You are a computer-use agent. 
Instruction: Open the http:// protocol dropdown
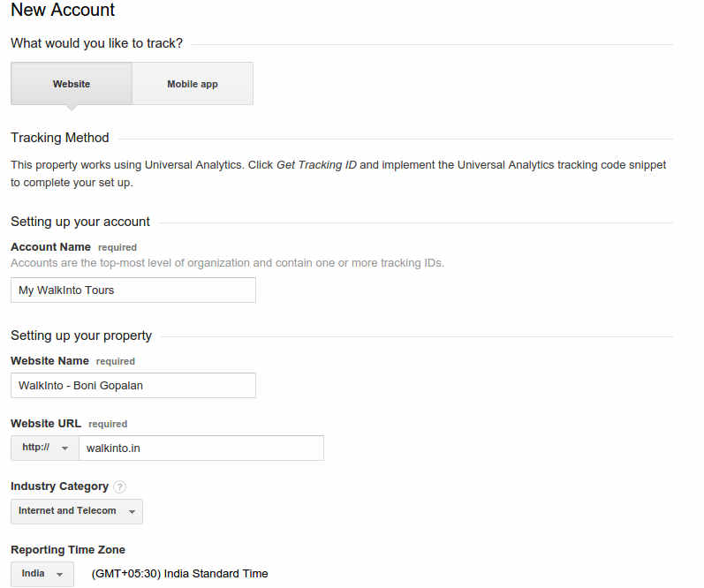pyautogui.click(x=45, y=448)
